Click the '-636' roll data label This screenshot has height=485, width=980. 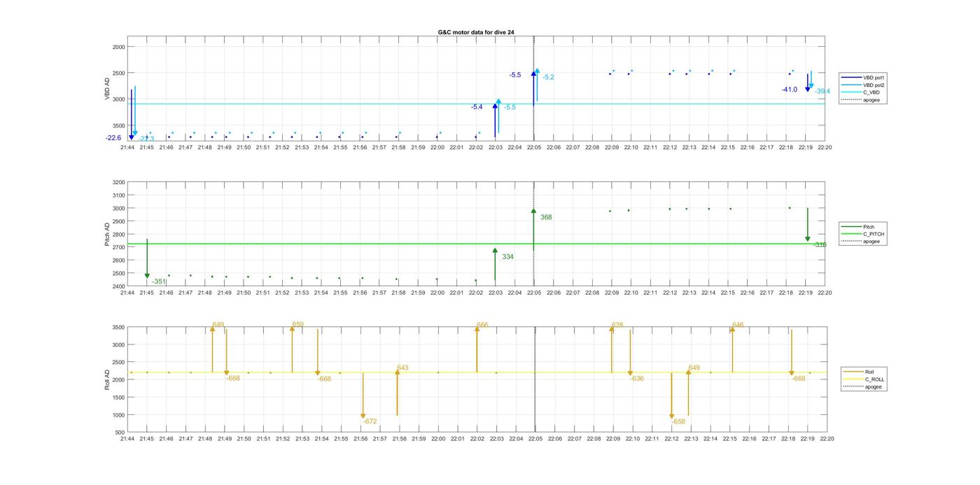coord(636,379)
